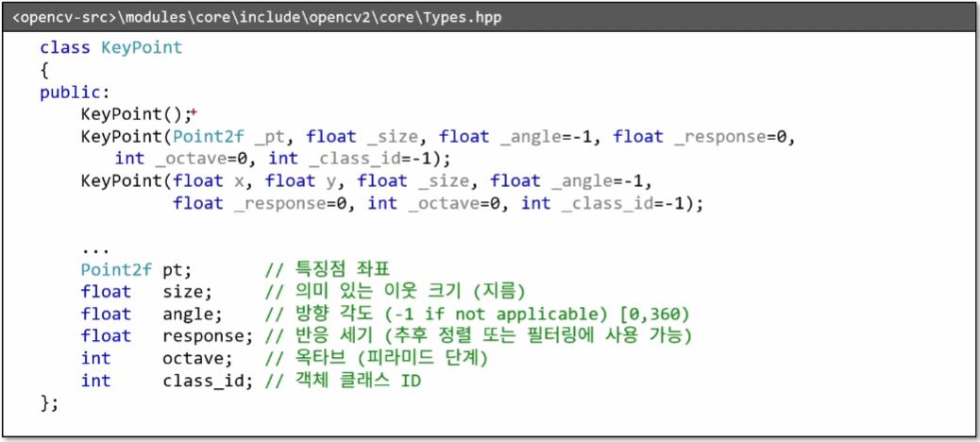Click the comment '// 반응 세기' on response line
The image size is (980, 442).
click(x=318, y=337)
